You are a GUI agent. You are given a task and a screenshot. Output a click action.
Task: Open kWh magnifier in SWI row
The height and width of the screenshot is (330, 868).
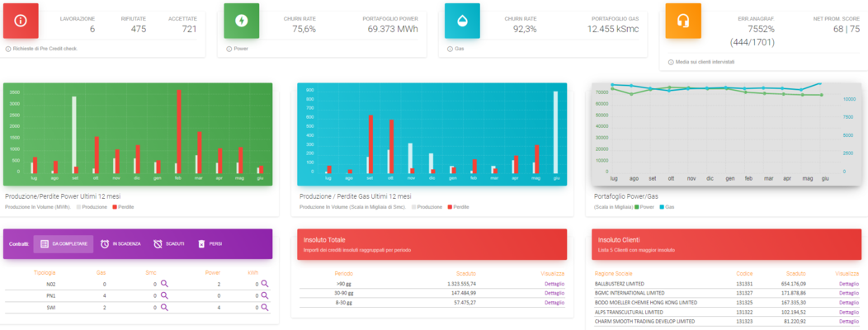click(265, 307)
